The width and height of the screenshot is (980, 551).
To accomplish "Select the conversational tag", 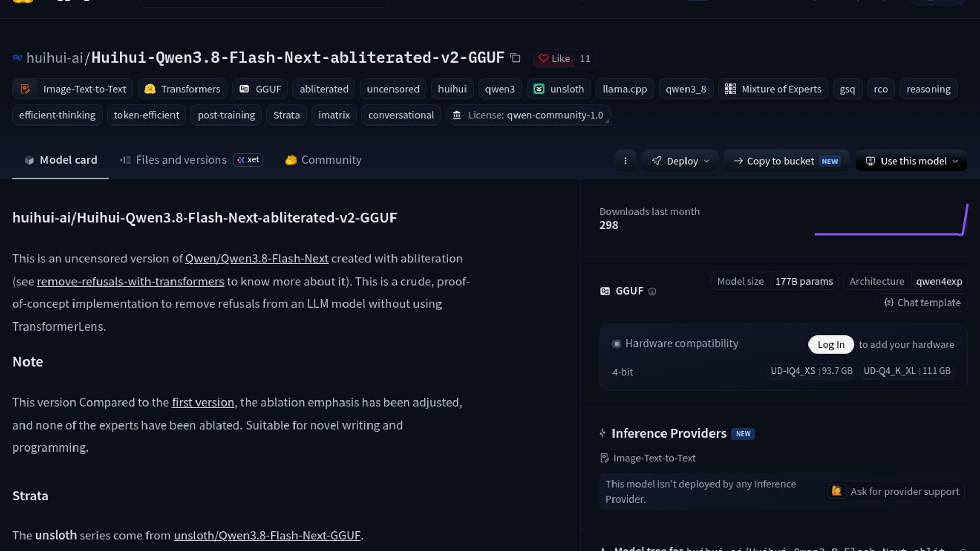I will [x=401, y=115].
